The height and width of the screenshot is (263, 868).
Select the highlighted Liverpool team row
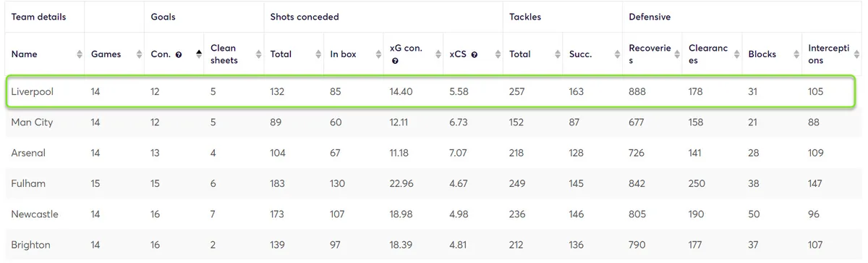tap(433, 92)
